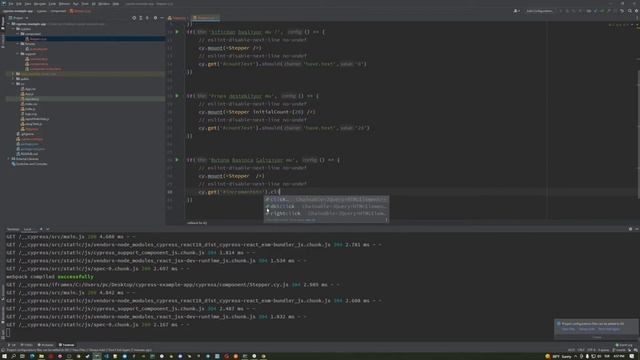Screen dimensions: 640x360
Task: Toggle the Problems tool window button
Action: (46, 345)
